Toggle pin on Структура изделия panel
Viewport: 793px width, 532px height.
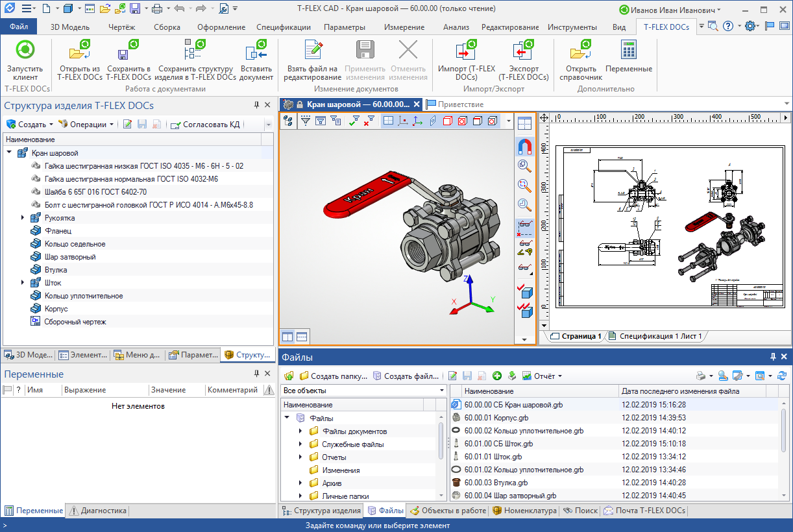click(x=256, y=105)
